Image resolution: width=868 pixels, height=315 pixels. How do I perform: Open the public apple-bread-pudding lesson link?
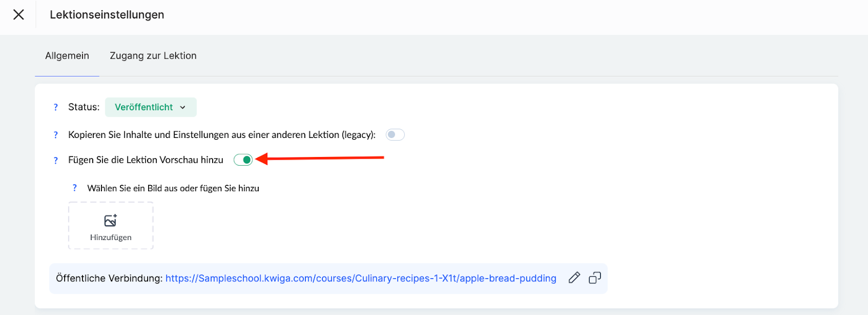[x=361, y=279]
